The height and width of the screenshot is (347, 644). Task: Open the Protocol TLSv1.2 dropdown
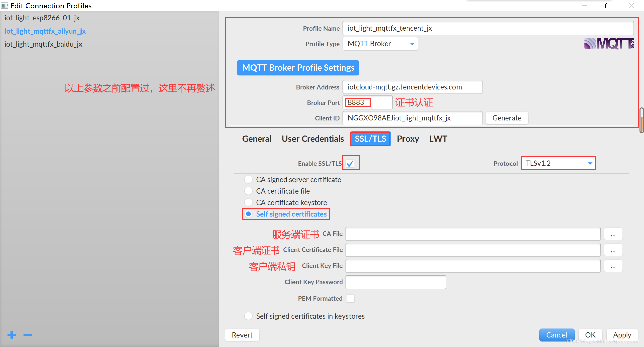(x=558, y=163)
